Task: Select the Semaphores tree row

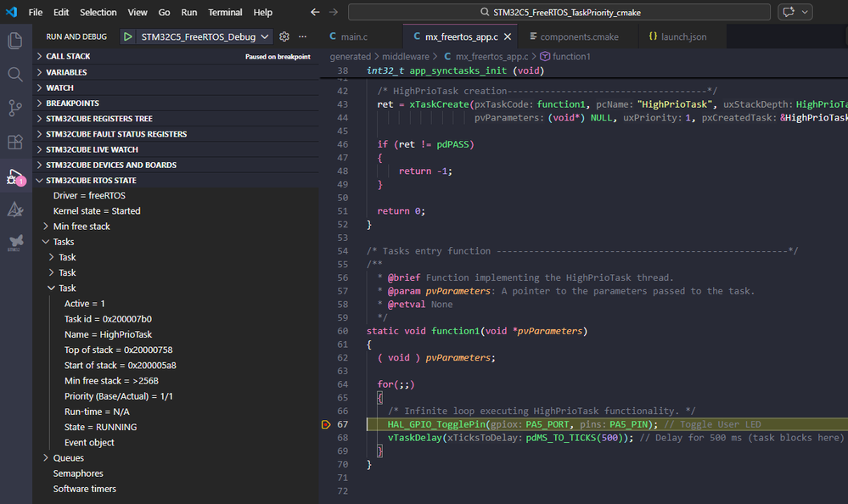Action: [176, 473]
